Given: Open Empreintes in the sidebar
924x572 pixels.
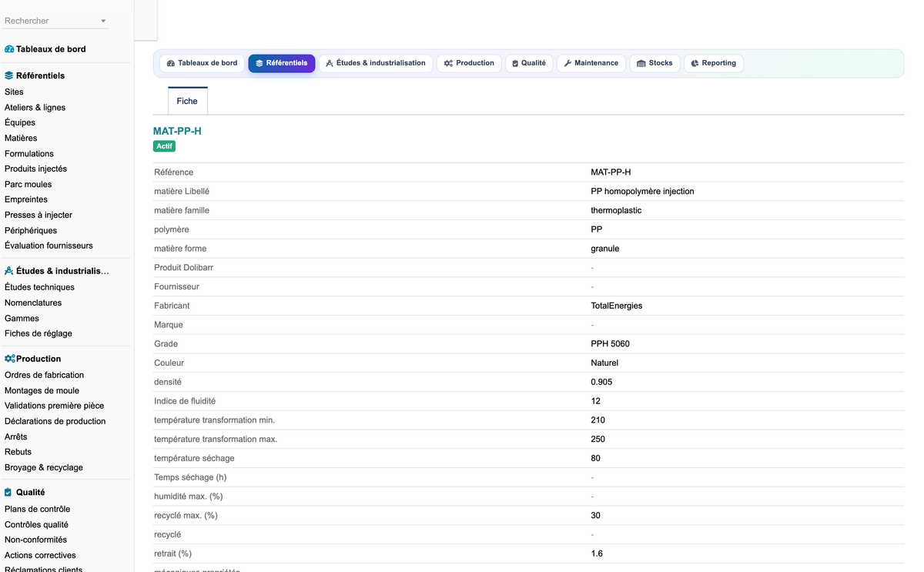Looking at the screenshot, I should click(26, 199).
